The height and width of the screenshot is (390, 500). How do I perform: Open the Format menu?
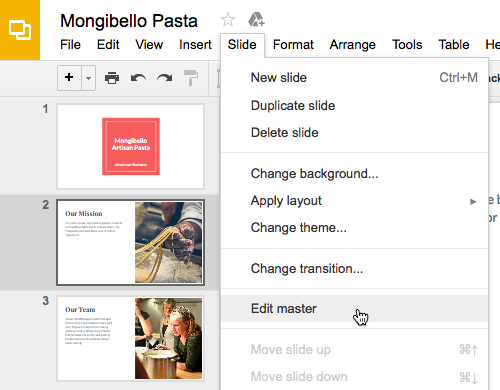293,45
